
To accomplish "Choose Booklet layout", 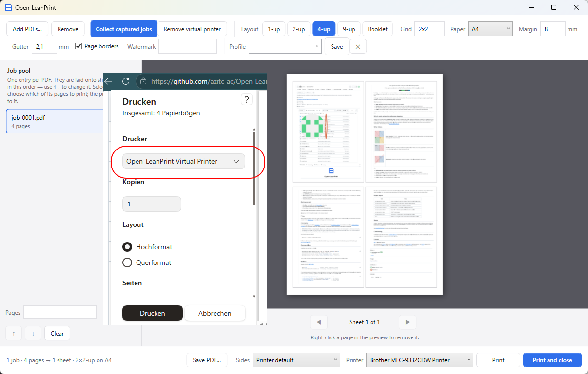I will (x=378, y=29).
